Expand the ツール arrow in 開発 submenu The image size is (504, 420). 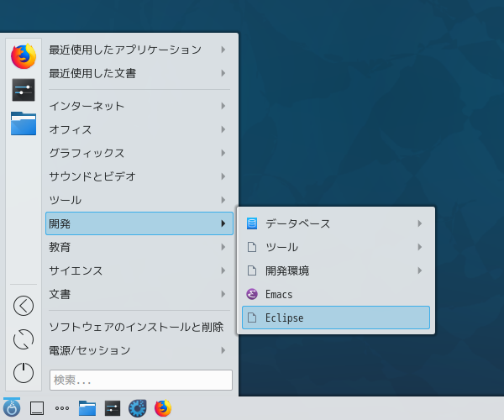(420, 247)
